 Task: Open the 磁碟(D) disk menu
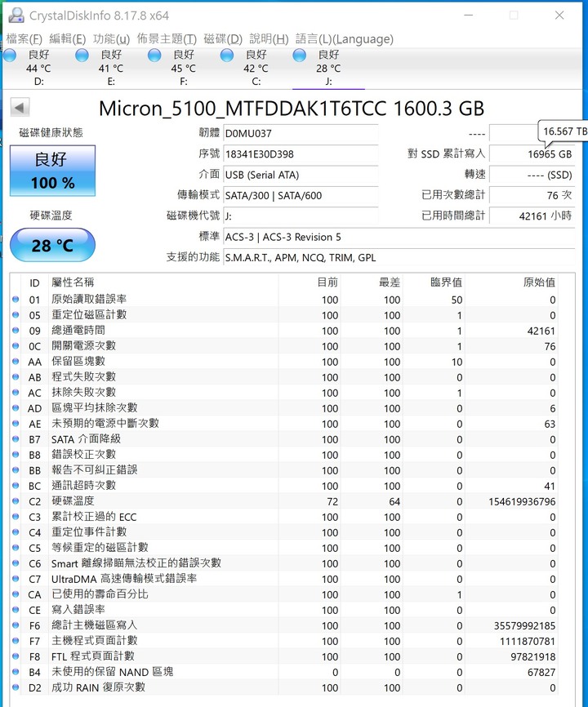point(223,39)
